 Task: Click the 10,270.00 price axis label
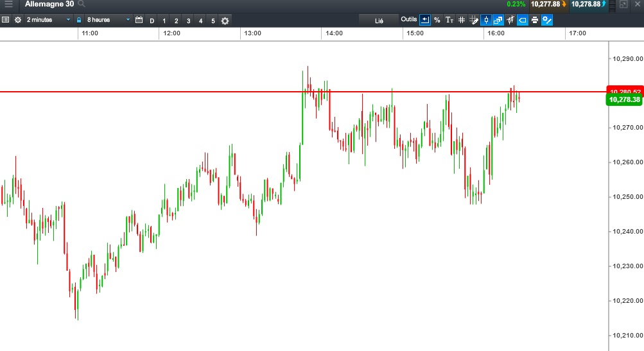click(x=627, y=128)
